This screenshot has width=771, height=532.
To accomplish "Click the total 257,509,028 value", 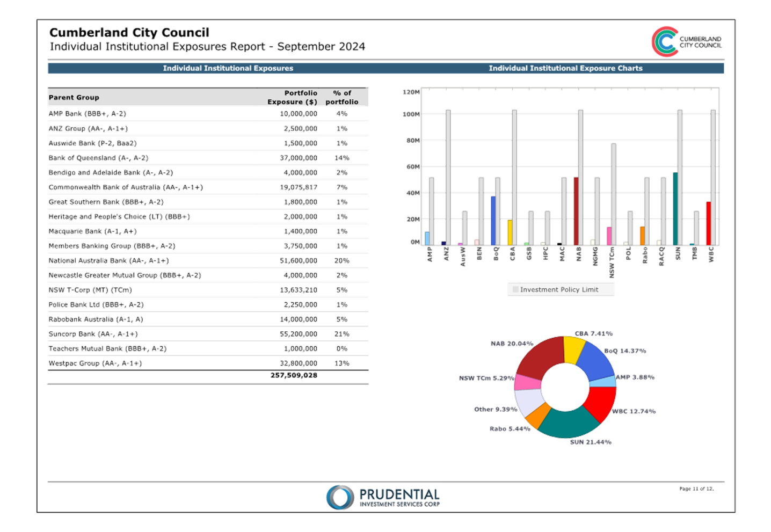I will (294, 375).
